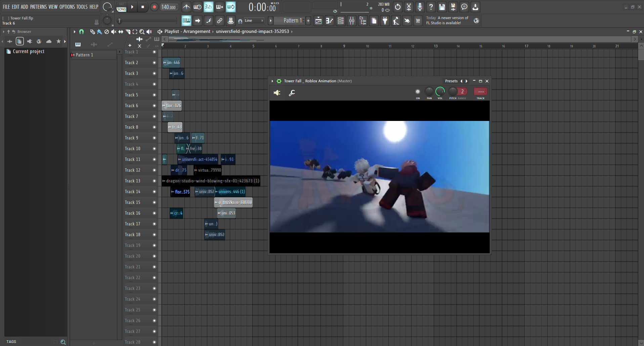Click the plugin VOL knob

[x=440, y=91]
